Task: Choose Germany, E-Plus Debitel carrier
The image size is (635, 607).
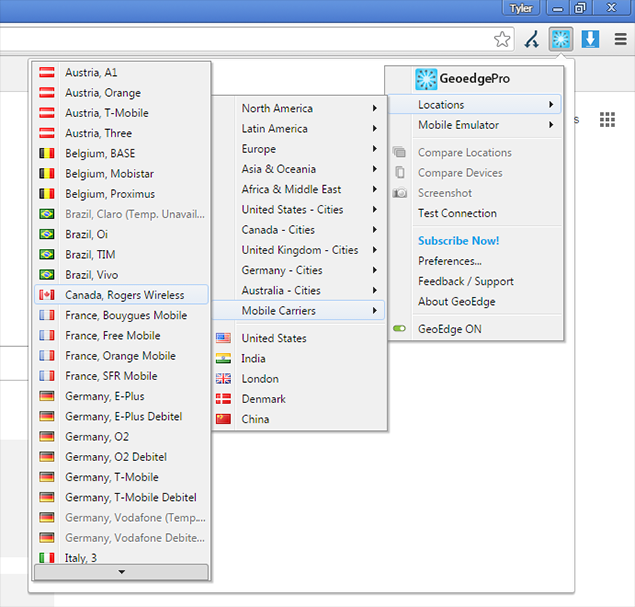Action: pos(121,416)
